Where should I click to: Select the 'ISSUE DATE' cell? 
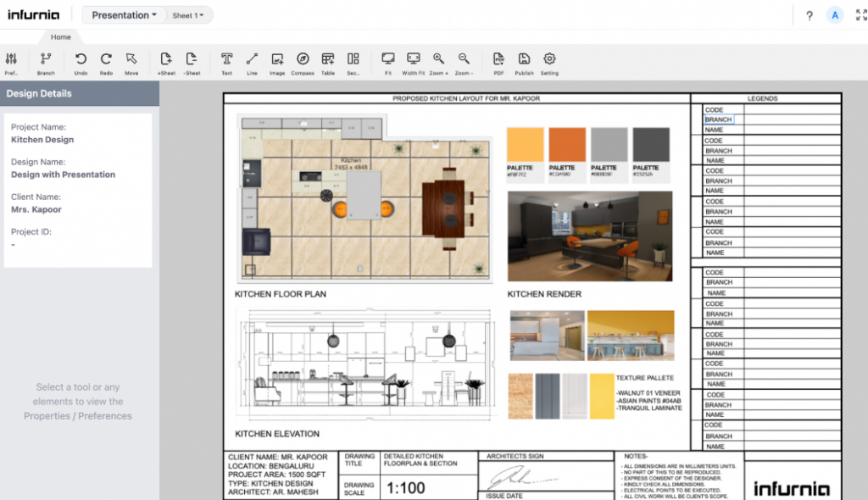coord(504,496)
